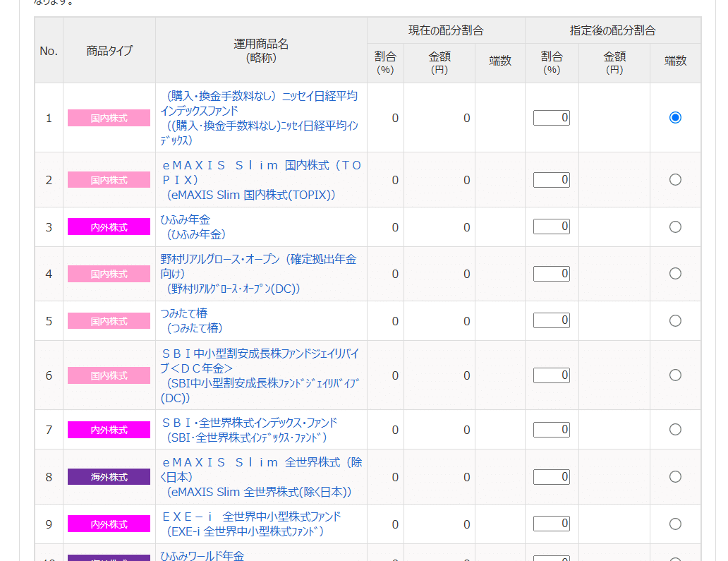Select the 端数 radio for つみたて椿
728x561 pixels.
click(x=675, y=321)
